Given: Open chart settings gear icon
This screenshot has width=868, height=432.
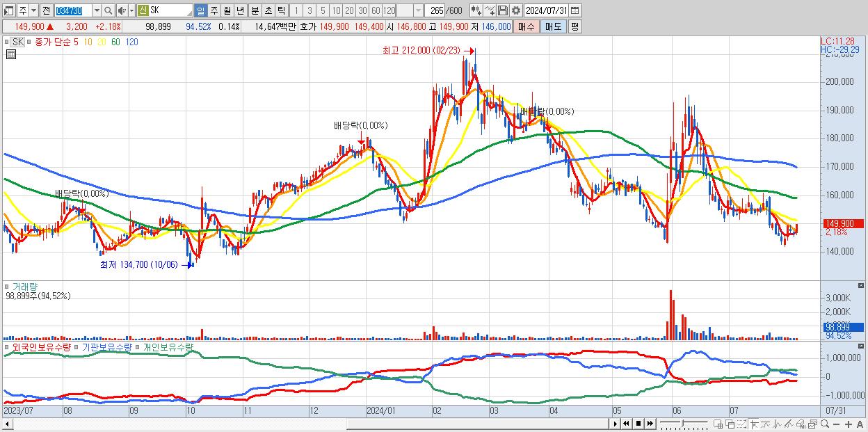Looking at the screenshot, I should (x=516, y=10).
